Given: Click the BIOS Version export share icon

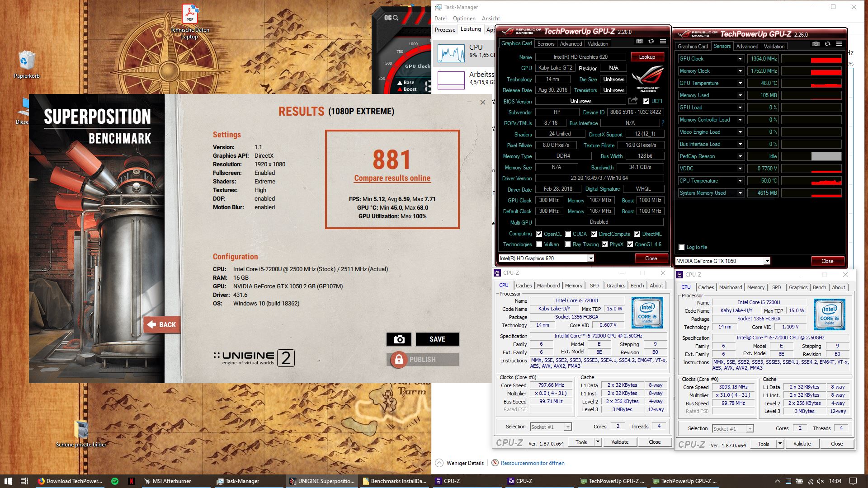Looking at the screenshot, I should tap(633, 101).
